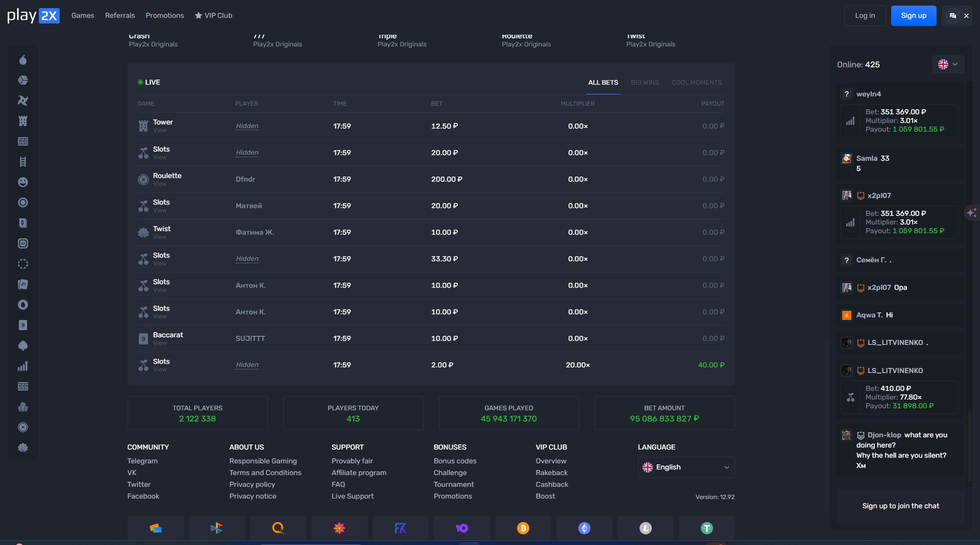
Task: Select the YooMoney payment icon
Action: (462, 528)
